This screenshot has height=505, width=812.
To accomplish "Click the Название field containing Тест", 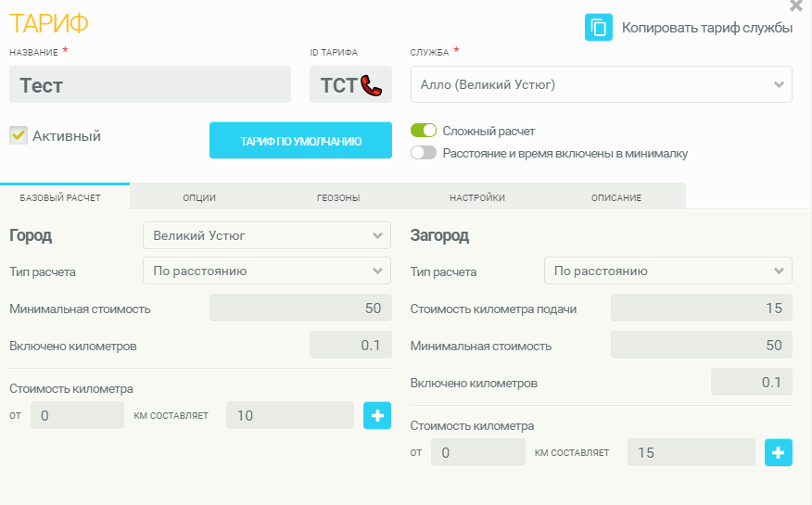I will [149, 85].
